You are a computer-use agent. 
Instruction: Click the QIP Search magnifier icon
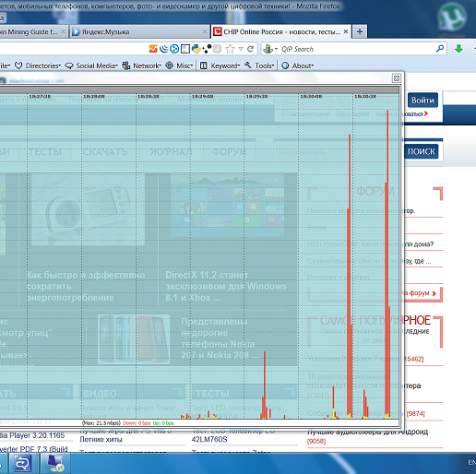point(440,49)
